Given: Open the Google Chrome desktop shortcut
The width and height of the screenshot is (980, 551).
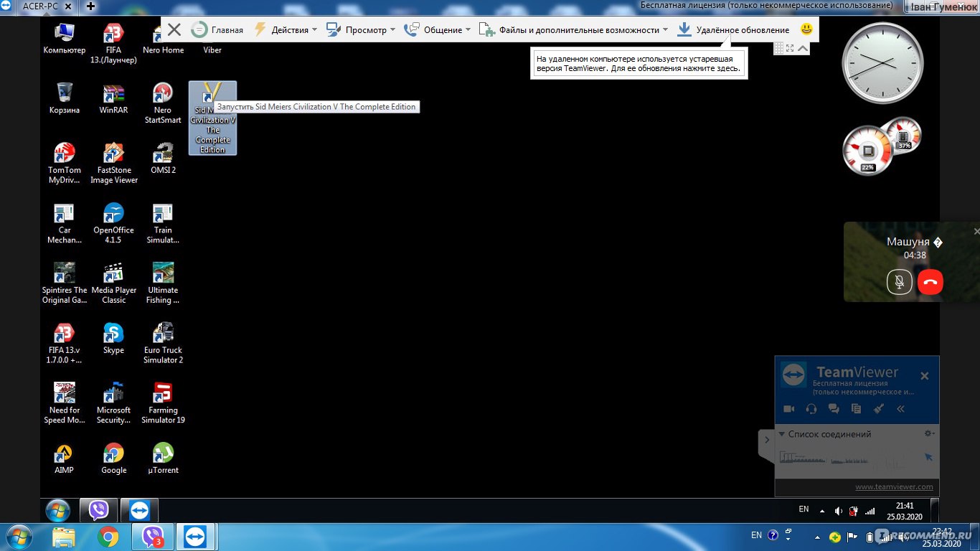Looking at the screenshot, I should coord(113,459).
